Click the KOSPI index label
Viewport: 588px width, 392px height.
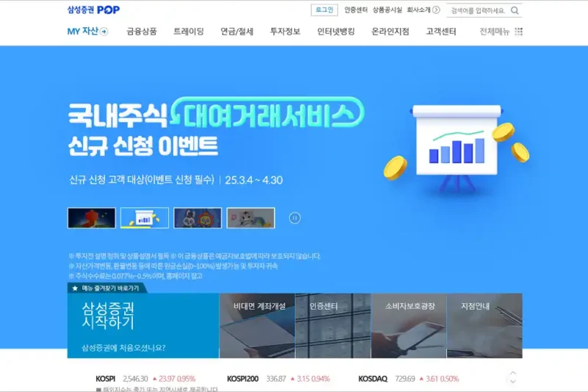click(x=105, y=379)
